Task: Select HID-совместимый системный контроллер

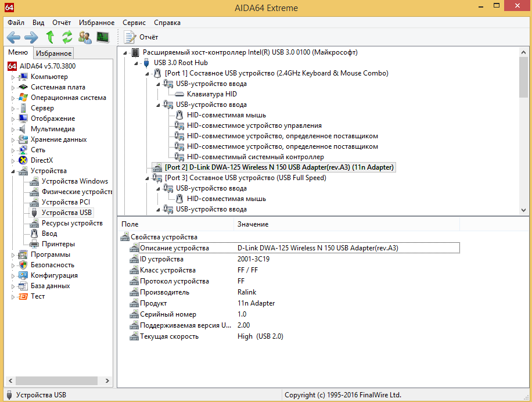Action: coord(255,157)
